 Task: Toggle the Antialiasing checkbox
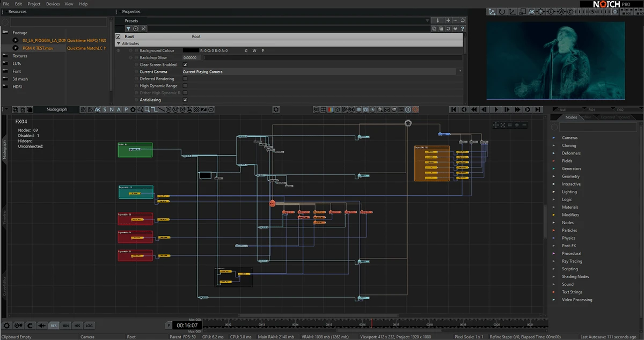point(185,100)
